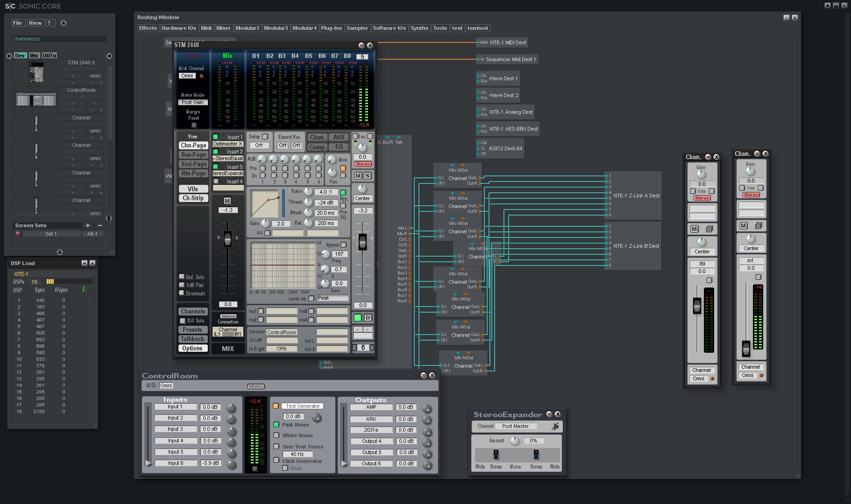
Task: Enable the 6dB Pan checkbox
Action: [x=182, y=285]
